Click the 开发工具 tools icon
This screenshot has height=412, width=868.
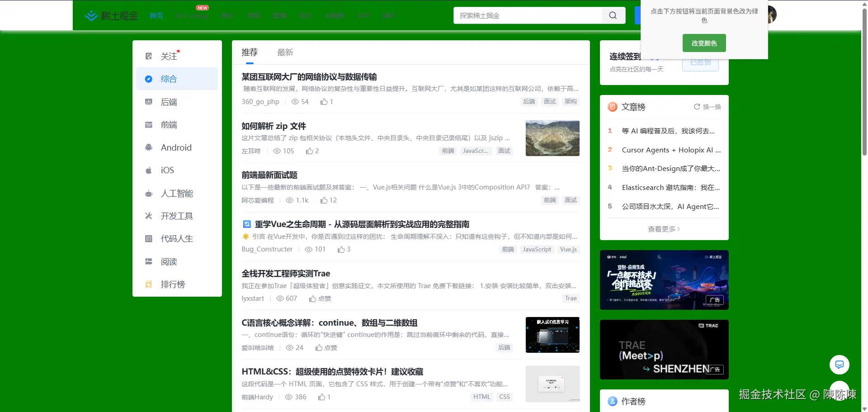(149, 216)
